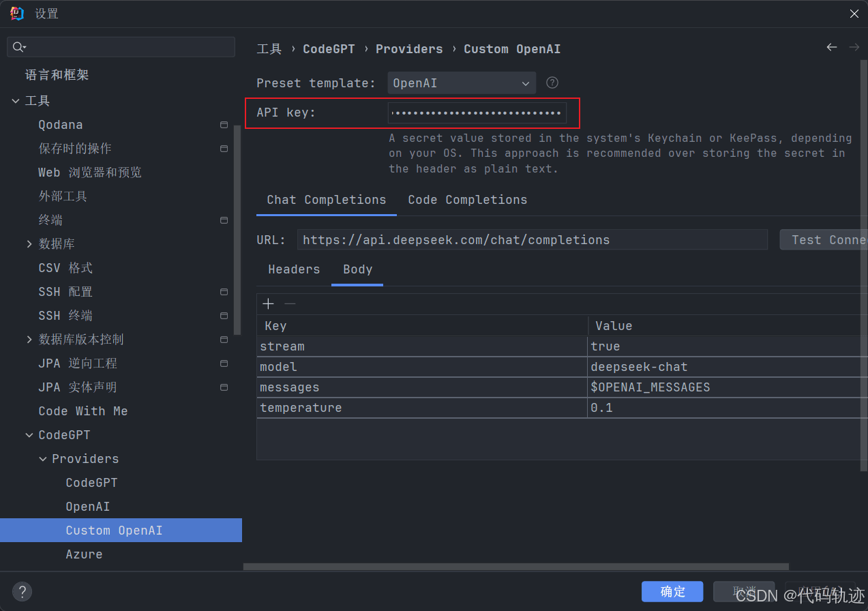Image resolution: width=868 pixels, height=611 pixels.
Task: Switch to the Code Completions tab
Action: click(467, 200)
